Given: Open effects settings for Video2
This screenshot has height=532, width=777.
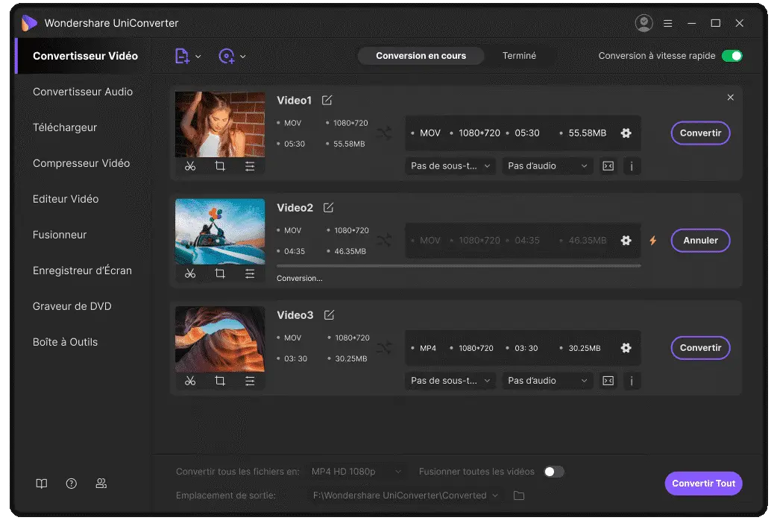Looking at the screenshot, I should (250, 273).
